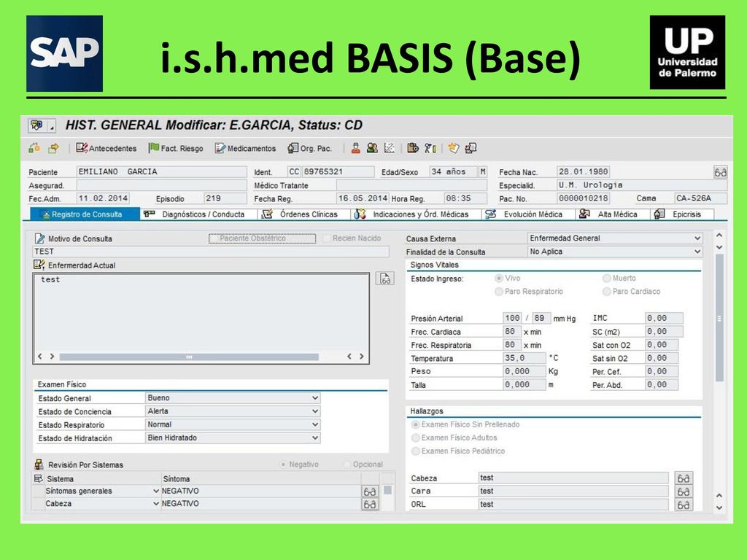The width and height of the screenshot is (747, 560).
Task: Click glasses icon beside ORL test field
Action: (x=684, y=505)
